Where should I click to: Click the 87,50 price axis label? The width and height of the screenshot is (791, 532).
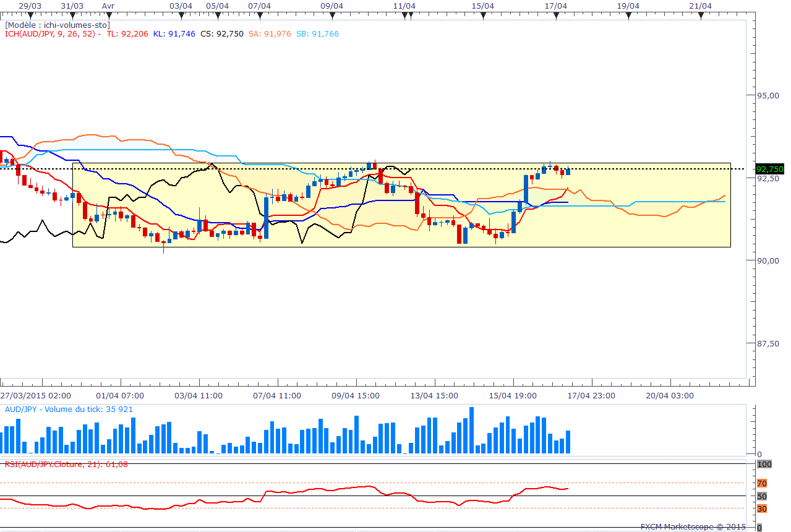point(768,343)
